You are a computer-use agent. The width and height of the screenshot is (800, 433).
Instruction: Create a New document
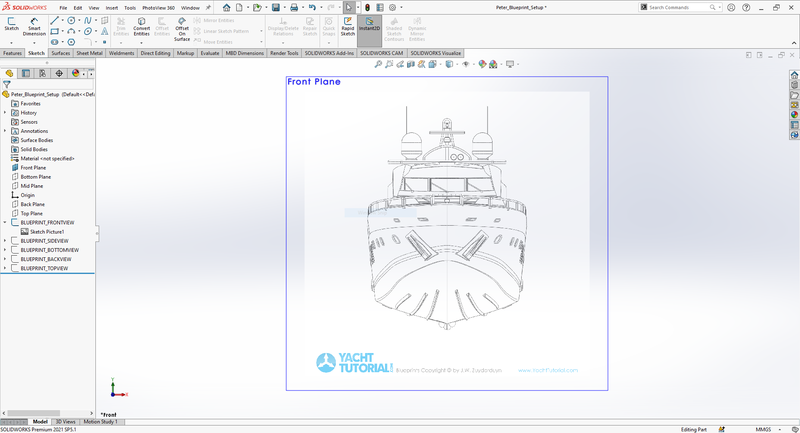point(239,8)
